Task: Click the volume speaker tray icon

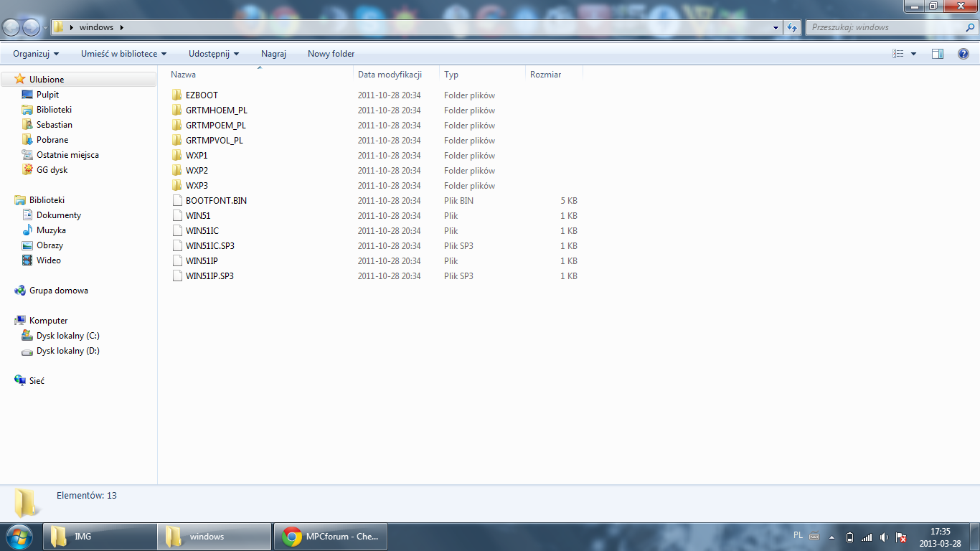Action: (x=884, y=537)
